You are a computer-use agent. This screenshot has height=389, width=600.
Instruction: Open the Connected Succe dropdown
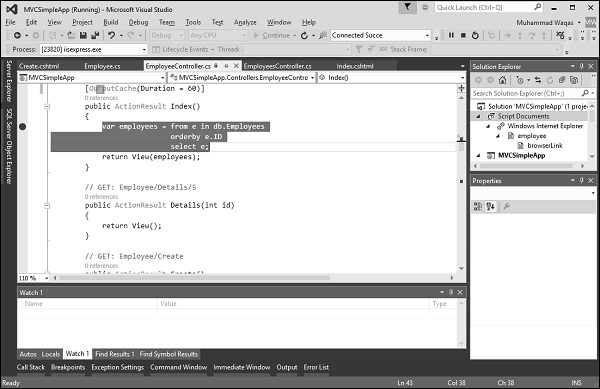[427, 36]
